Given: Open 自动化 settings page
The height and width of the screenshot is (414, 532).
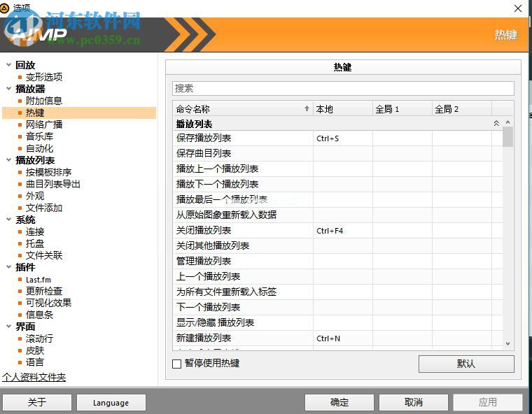Looking at the screenshot, I should 39,148.
